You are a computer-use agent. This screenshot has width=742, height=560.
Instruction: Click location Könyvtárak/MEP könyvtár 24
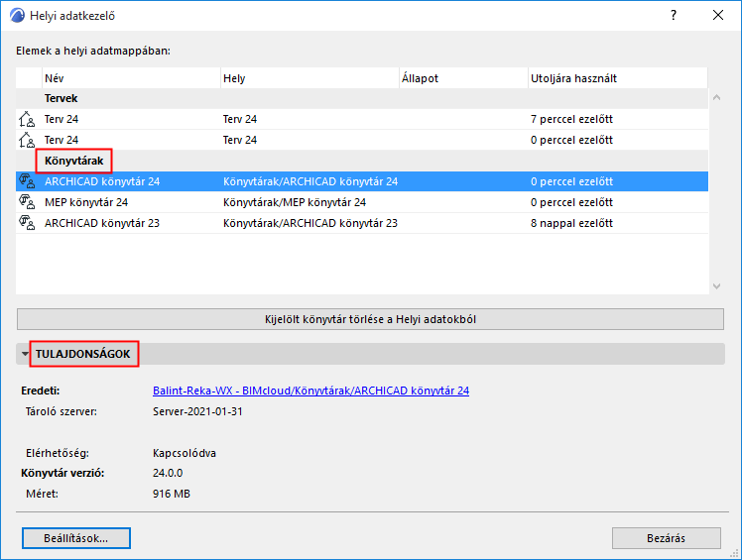295,202
